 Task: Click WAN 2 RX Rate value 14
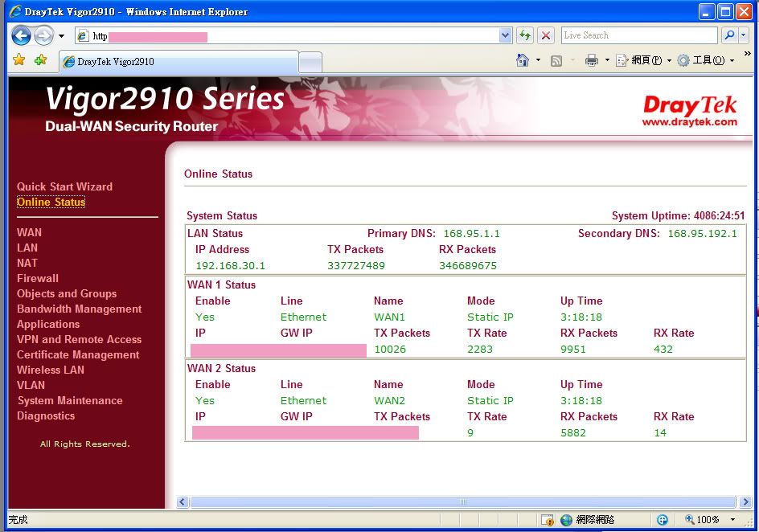pos(660,433)
